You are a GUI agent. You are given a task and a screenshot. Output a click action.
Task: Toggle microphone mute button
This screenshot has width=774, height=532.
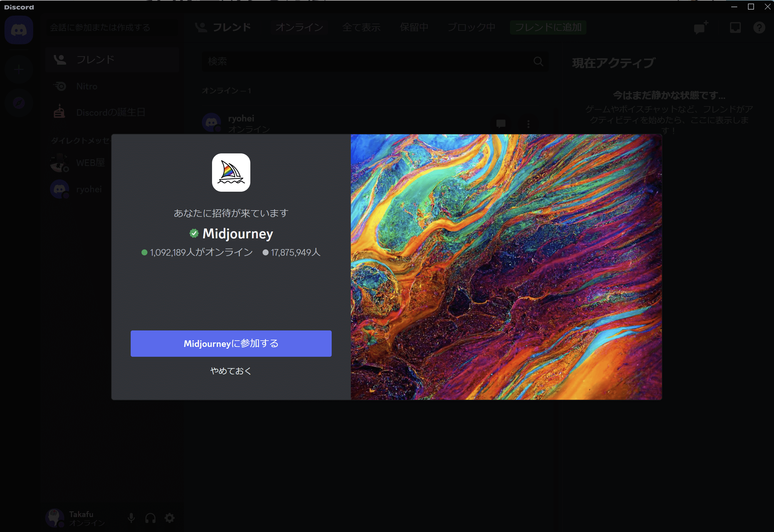[x=131, y=518]
